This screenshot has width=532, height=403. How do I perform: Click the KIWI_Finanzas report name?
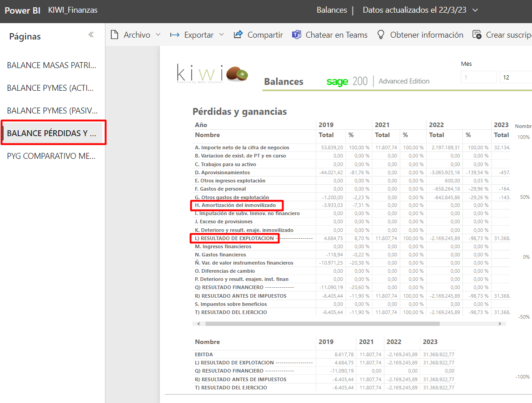[x=73, y=10]
